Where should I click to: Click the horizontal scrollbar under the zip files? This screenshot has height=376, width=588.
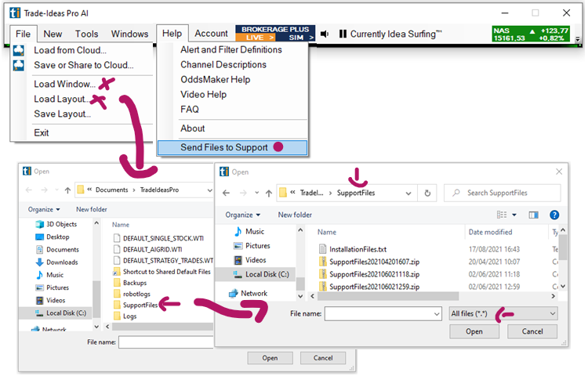(x=431, y=295)
